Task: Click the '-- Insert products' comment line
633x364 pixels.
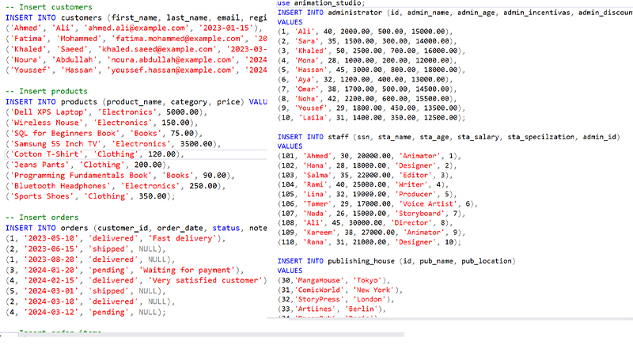Action: (47, 91)
